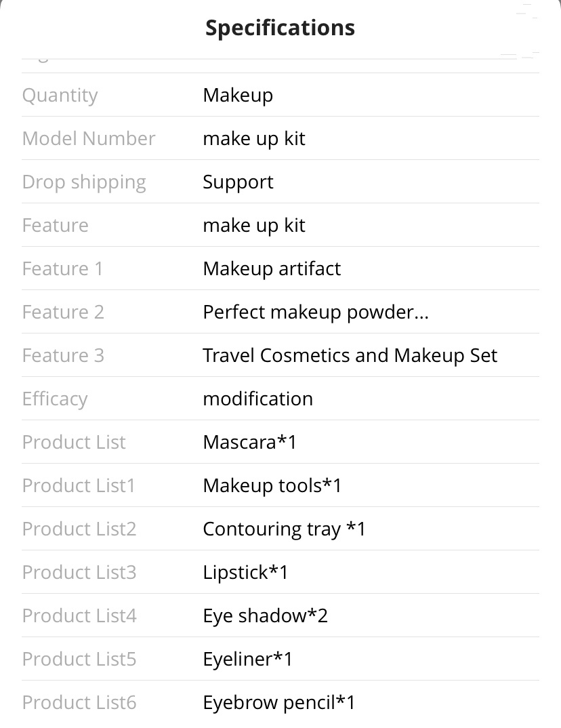The width and height of the screenshot is (561, 728).
Task: Select the Makeup artifact value
Action: click(x=272, y=268)
